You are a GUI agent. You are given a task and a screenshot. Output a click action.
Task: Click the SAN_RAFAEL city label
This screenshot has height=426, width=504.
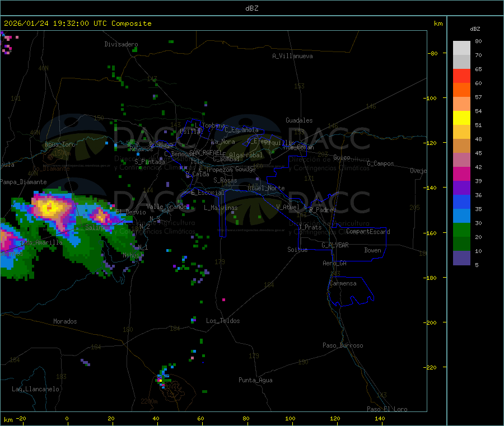206,152
